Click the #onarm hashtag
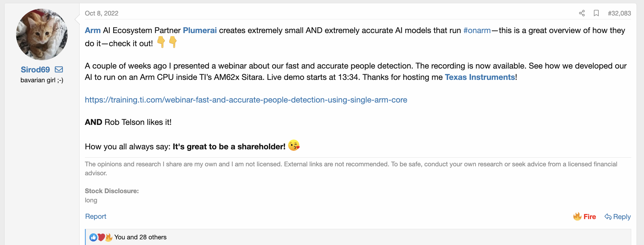Screen dimensions: 644x245 pos(477,30)
